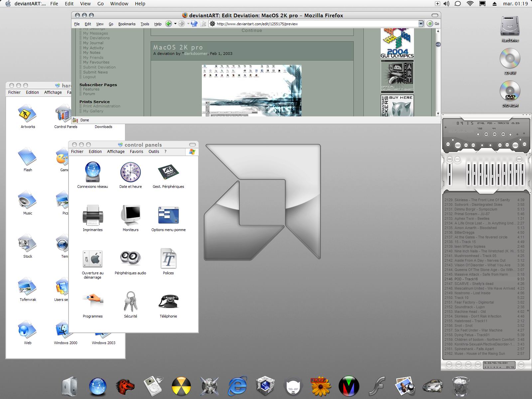Open the Stock folder
532x399 pixels.
[x=28, y=243]
